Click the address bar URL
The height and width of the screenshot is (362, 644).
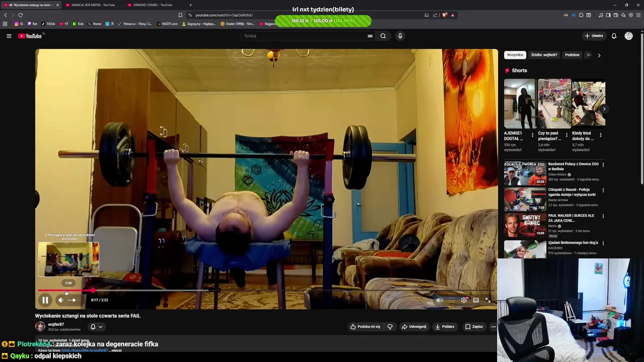224,15
